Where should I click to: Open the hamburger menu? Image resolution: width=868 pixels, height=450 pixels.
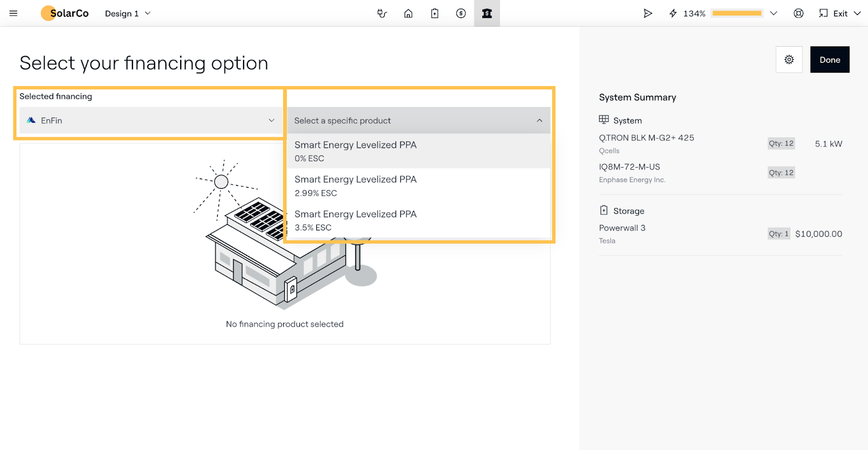(14, 14)
